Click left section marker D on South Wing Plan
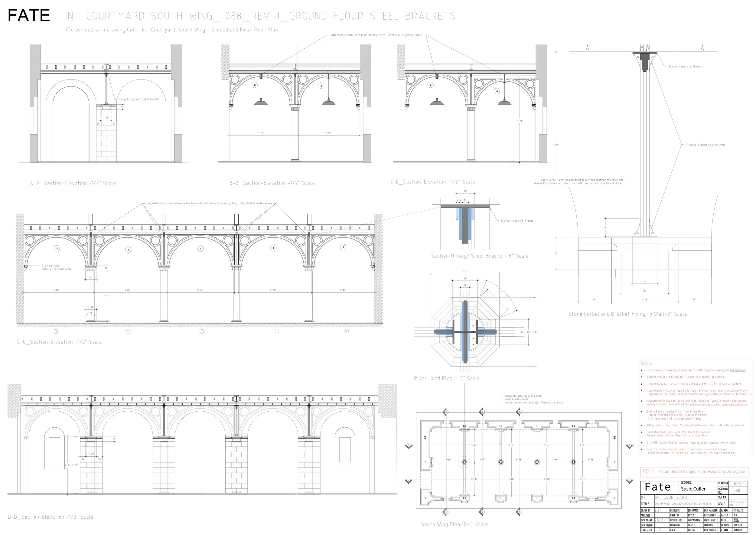Screen dimensions: 756x535 tap(409, 480)
